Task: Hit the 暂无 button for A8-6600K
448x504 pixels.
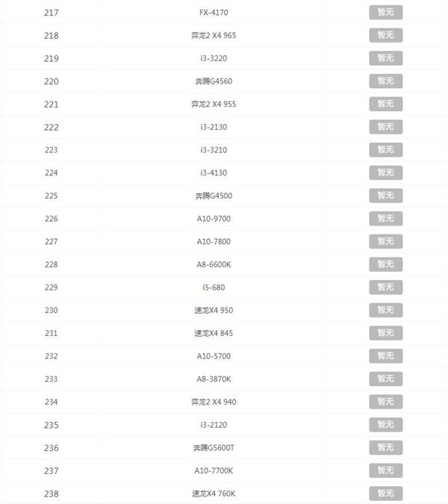Action: pyautogui.click(x=385, y=264)
